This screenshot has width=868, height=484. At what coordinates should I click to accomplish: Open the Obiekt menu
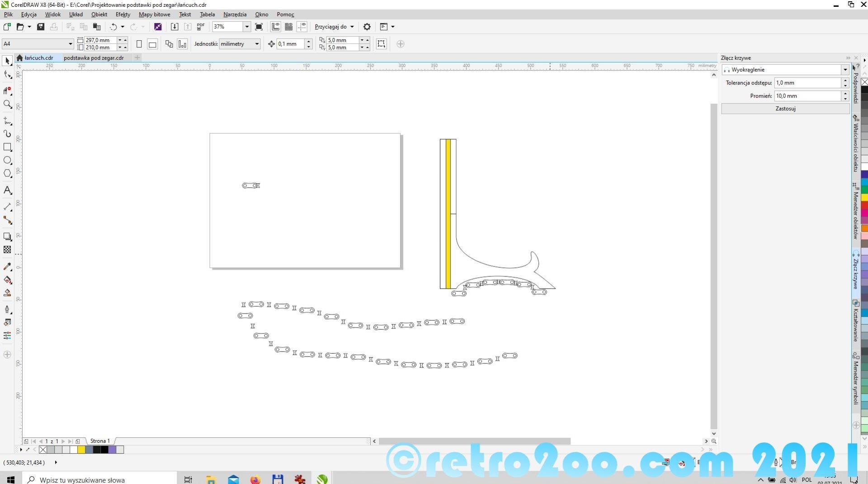point(99,14)
